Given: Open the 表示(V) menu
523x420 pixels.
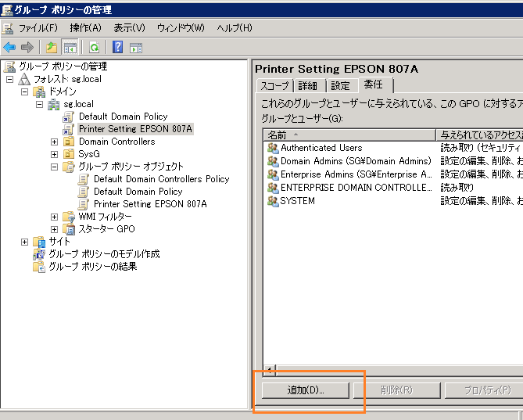Looking at the screenshot, I should point(130,28).
